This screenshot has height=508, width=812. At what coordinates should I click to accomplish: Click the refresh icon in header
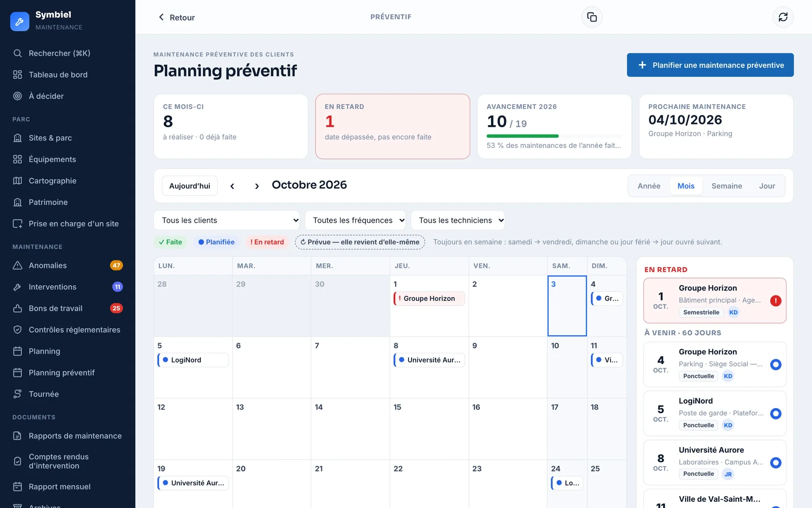click(783, 17)
